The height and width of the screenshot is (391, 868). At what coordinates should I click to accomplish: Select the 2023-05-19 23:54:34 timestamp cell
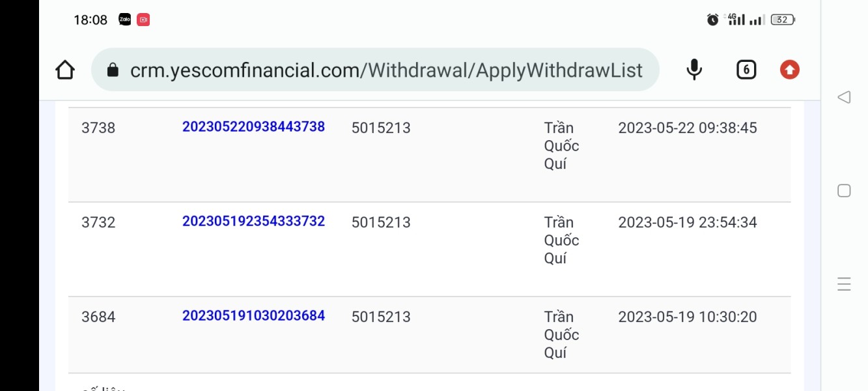[687, 222]
